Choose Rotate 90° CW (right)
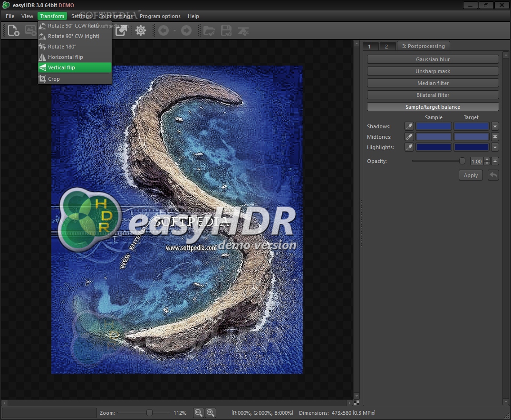511x420 pixels. pos(75,36)
